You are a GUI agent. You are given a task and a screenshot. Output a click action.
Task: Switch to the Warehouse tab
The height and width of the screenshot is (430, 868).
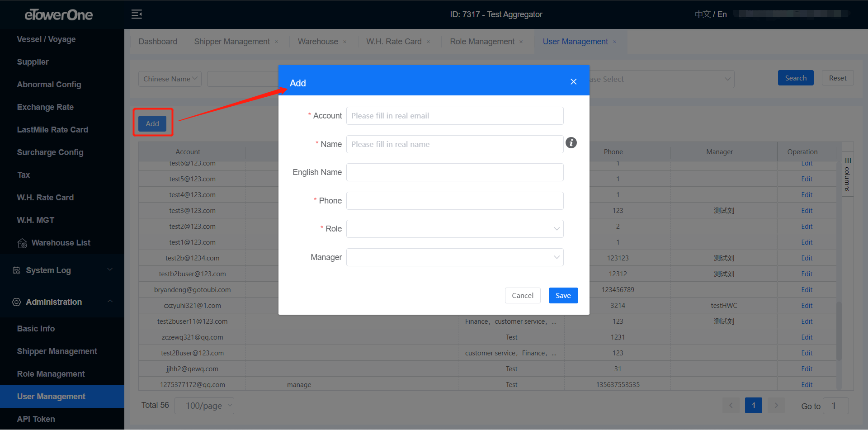pos(318,42)
